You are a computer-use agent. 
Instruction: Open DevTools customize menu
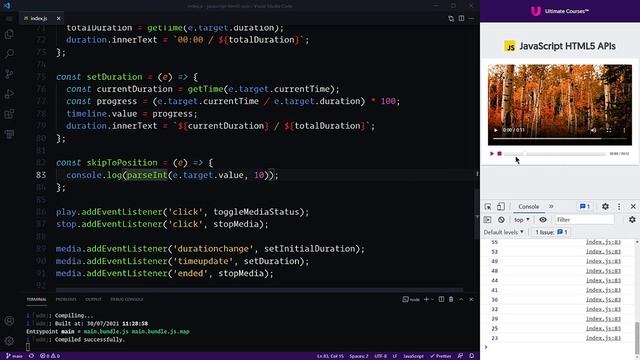(619, 207)
